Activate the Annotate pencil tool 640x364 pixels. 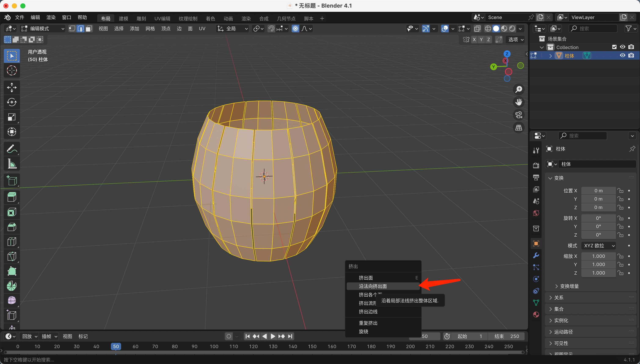11,149
